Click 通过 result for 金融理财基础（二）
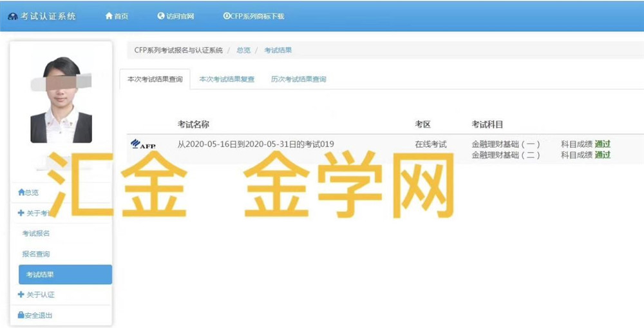The image size is (644, 328). click(x=602, y=155)
